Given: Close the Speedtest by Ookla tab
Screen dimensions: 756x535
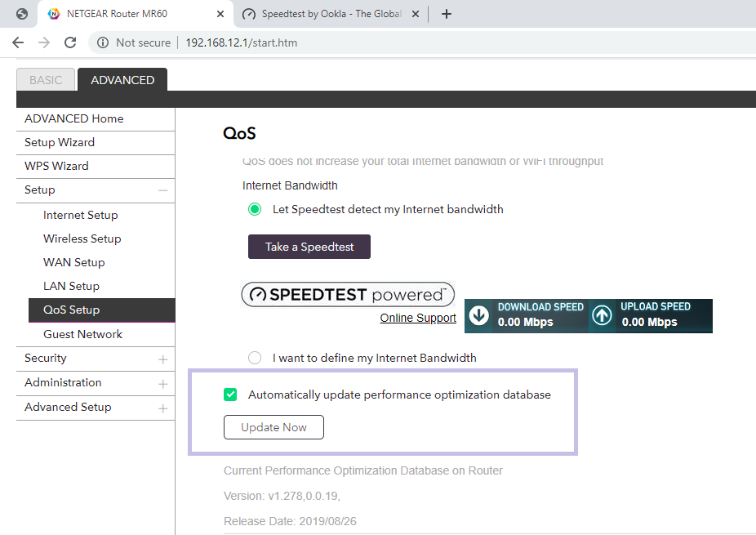Looking at the screenshot, I should (415, 14).
